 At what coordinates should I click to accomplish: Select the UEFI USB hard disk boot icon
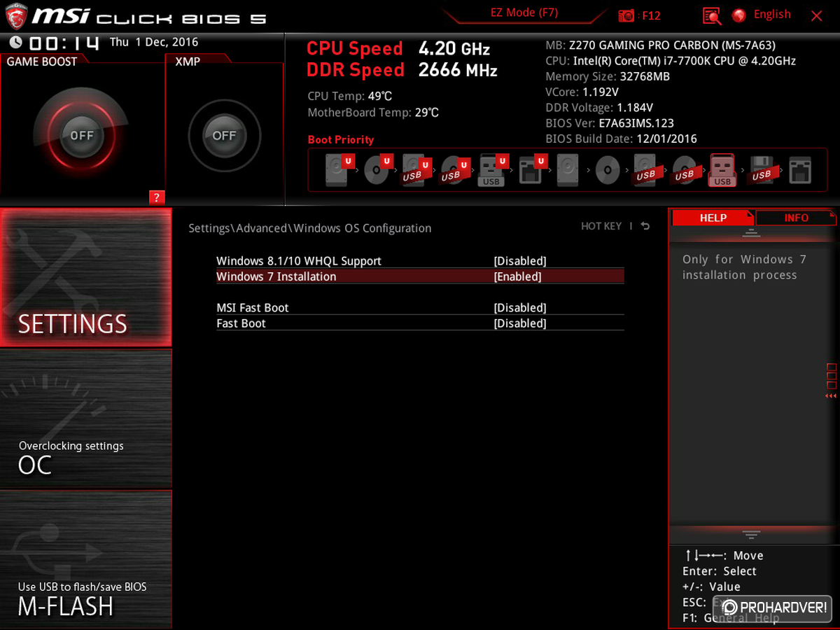[416, 169]
